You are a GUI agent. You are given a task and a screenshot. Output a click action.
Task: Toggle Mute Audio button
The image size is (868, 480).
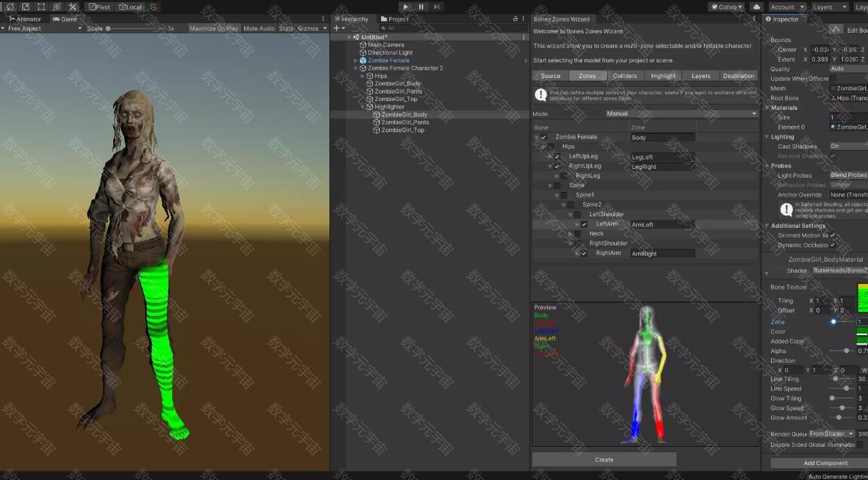pos(259,28)
